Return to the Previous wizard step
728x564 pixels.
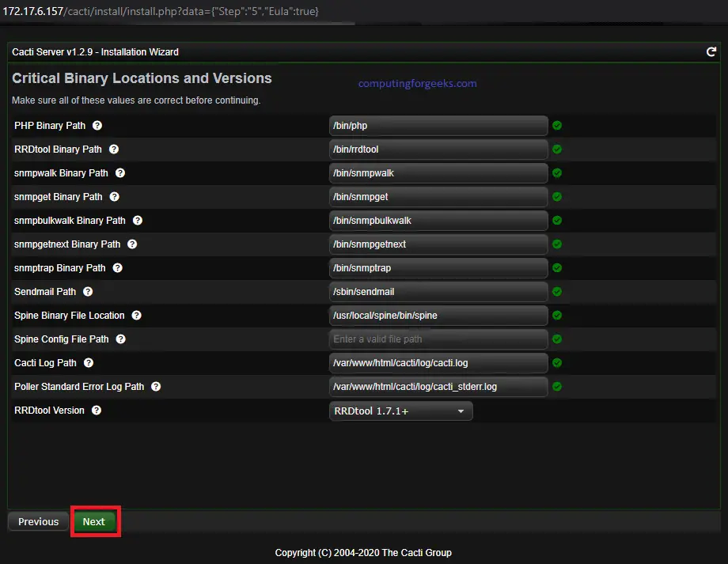tap(38, 521)
